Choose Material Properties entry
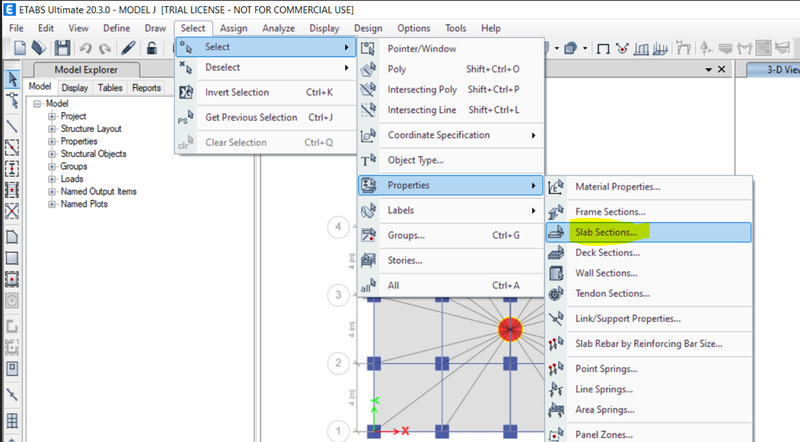 pyautogui.click(x=648, y=187)
